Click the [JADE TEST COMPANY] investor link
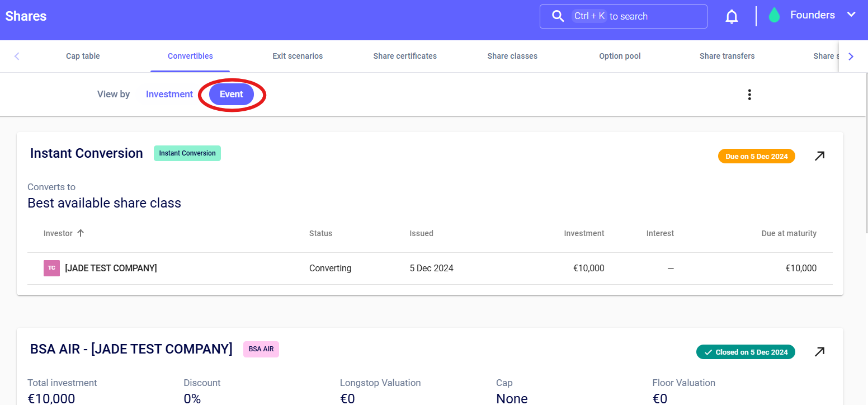The width and height of the screenshot is (868, 405). (111, 269)
